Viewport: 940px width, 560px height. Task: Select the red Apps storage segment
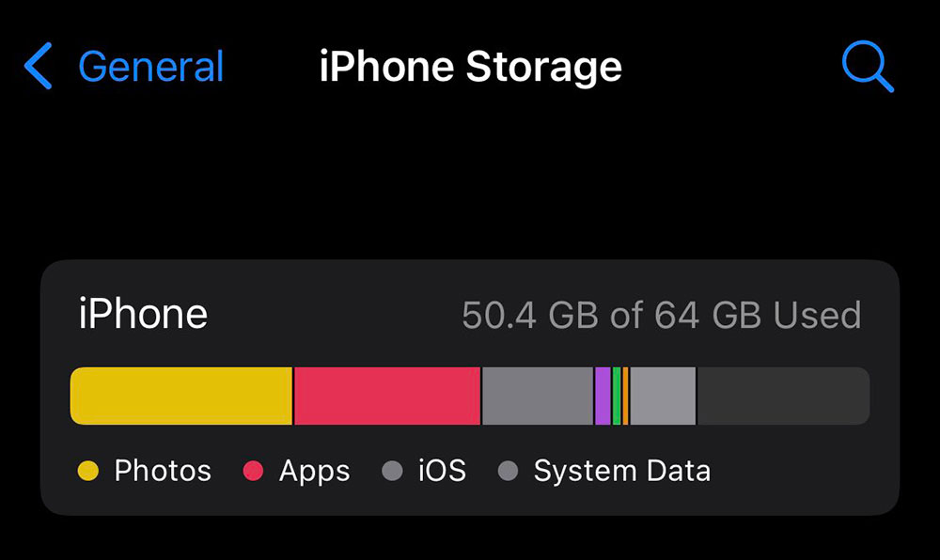click(x=387, y=396)
